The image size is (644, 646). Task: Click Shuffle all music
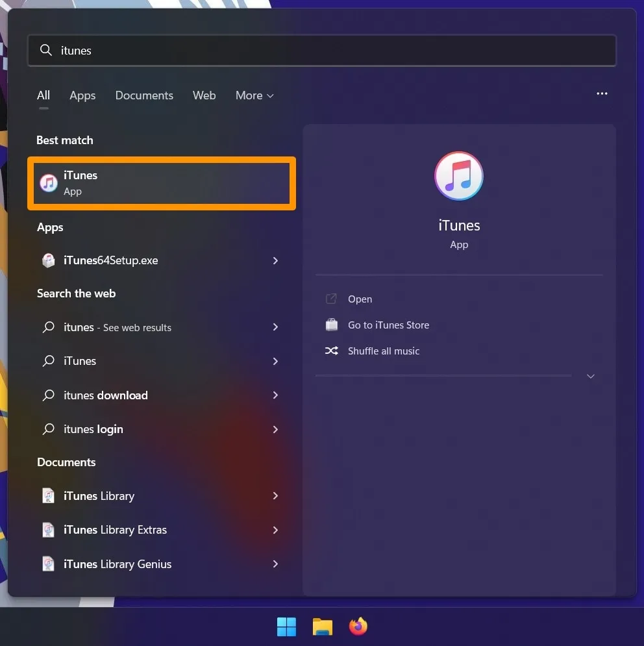coord(384,351)
